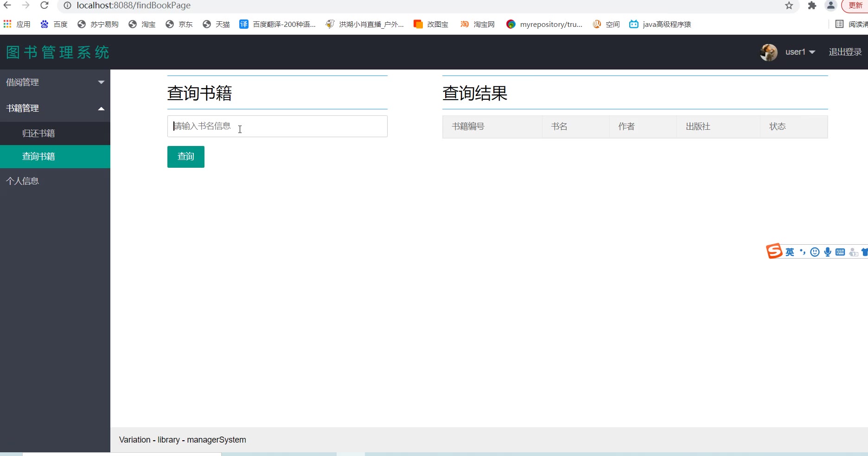Collapse the 书籍管理 sidebar menu
868x456 pixels.
pyautogui.click(x=55, y=108)
